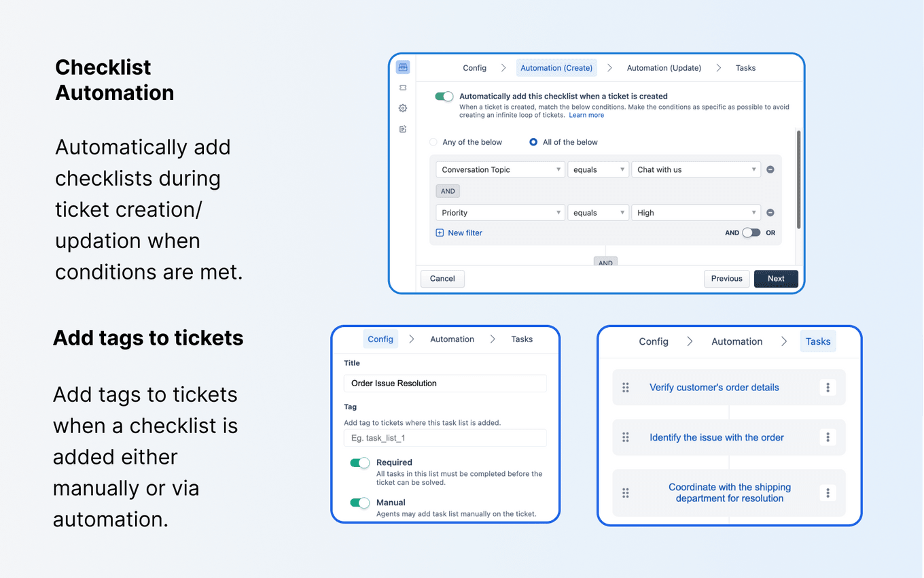
Task: Open settings via the gear icon
Action: tap(403, 107)
